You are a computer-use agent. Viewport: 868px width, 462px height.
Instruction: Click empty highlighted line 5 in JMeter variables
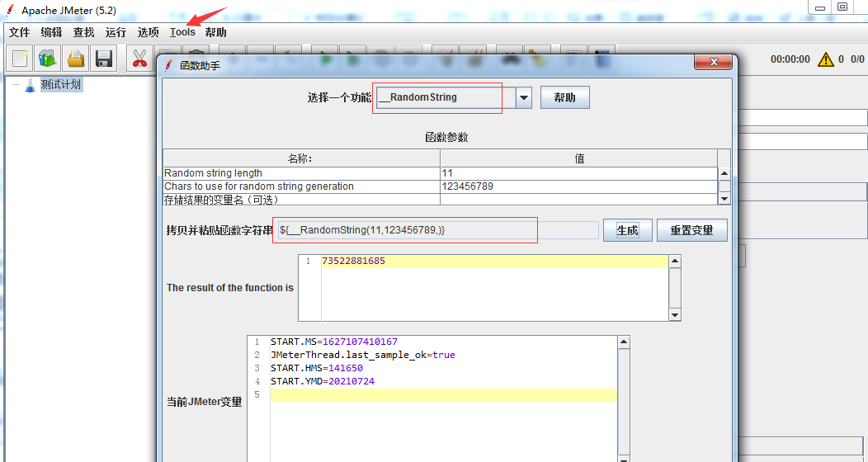[x=443, y=394]
